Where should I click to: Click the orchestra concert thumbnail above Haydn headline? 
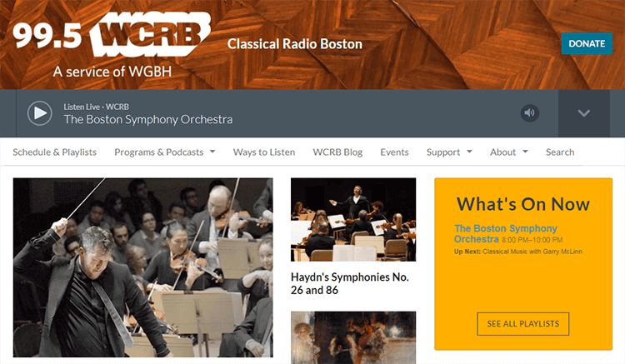click(x=353, y=219)
